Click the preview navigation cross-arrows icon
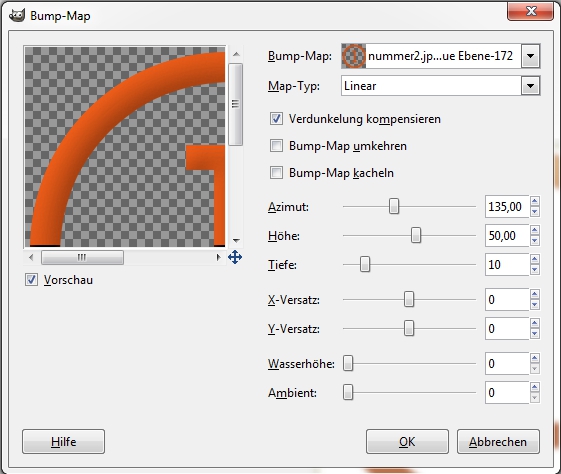 (235, 257)
